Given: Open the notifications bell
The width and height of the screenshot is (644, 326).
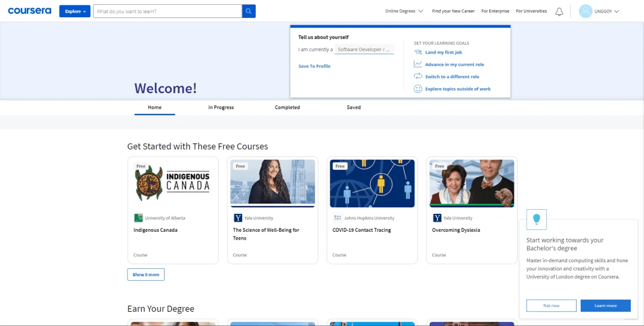Looking at the screenshot, I should (x=559, y=11).
